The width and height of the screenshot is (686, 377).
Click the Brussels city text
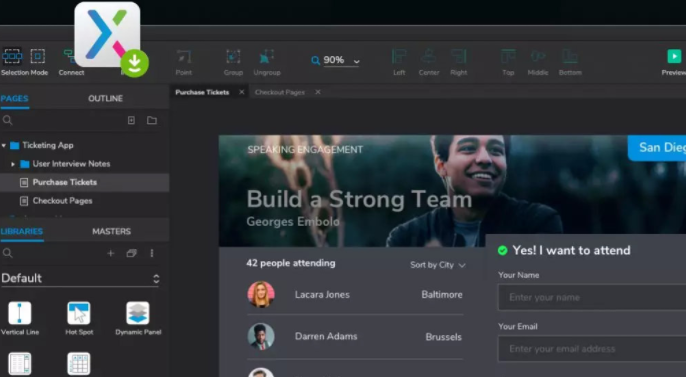(x=444, y=337)
